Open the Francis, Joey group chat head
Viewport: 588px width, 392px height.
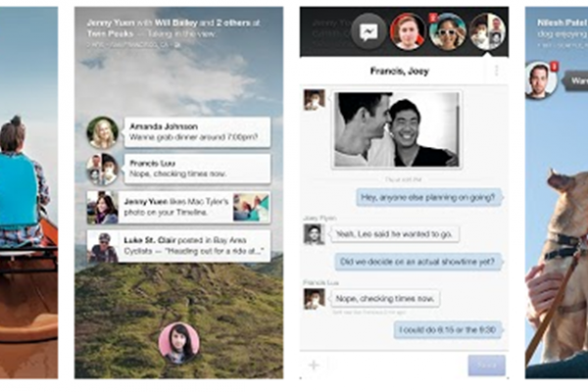tap(487, 32)
